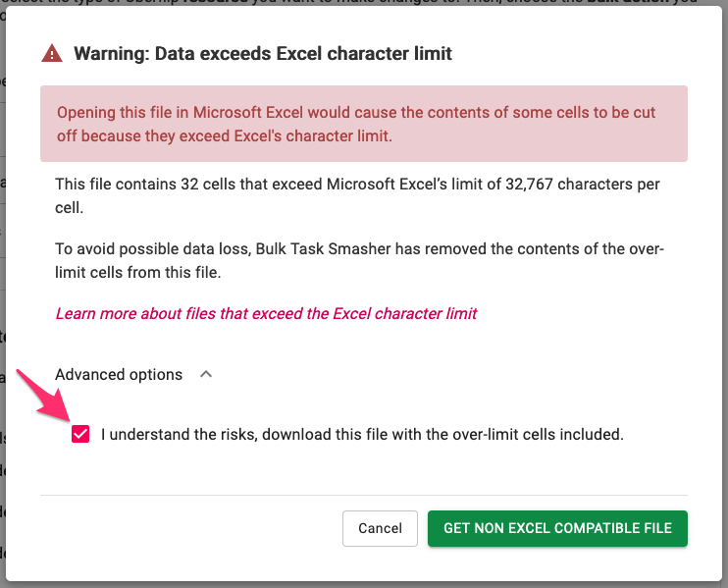Click GET NON EXCEL COMPATIBLE FILE button

click(x=557, y=528)
